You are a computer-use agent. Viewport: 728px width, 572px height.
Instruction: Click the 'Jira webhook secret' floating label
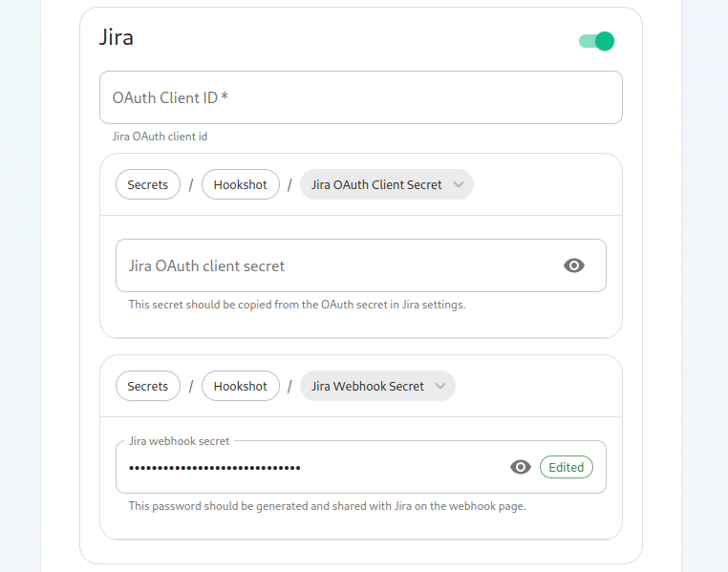[x=179, y=441]
